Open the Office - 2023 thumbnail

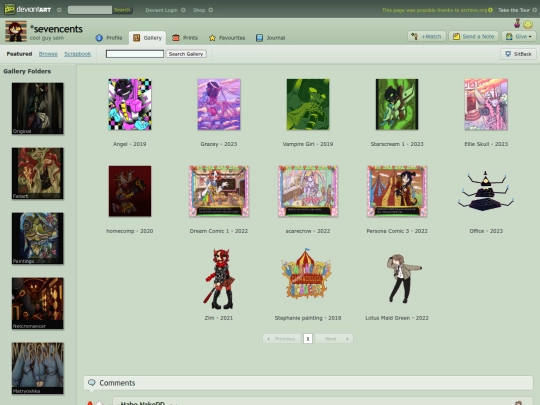486,191
